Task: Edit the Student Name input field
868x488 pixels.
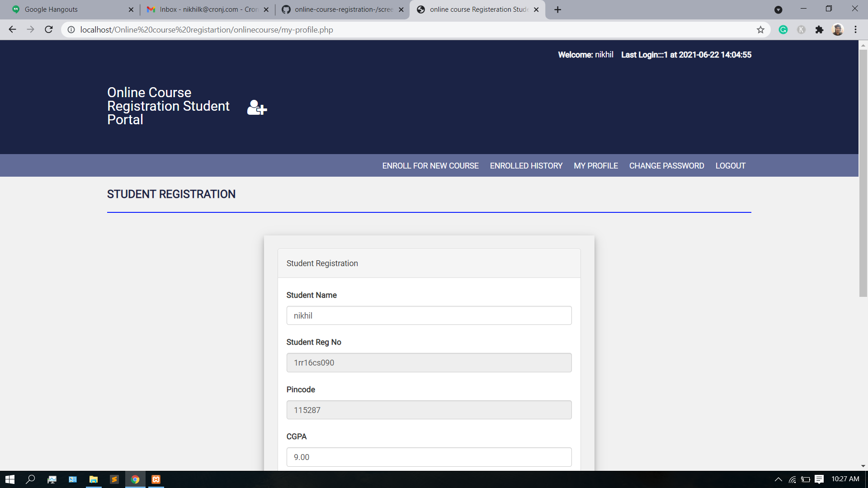Action: click(429, 315)
